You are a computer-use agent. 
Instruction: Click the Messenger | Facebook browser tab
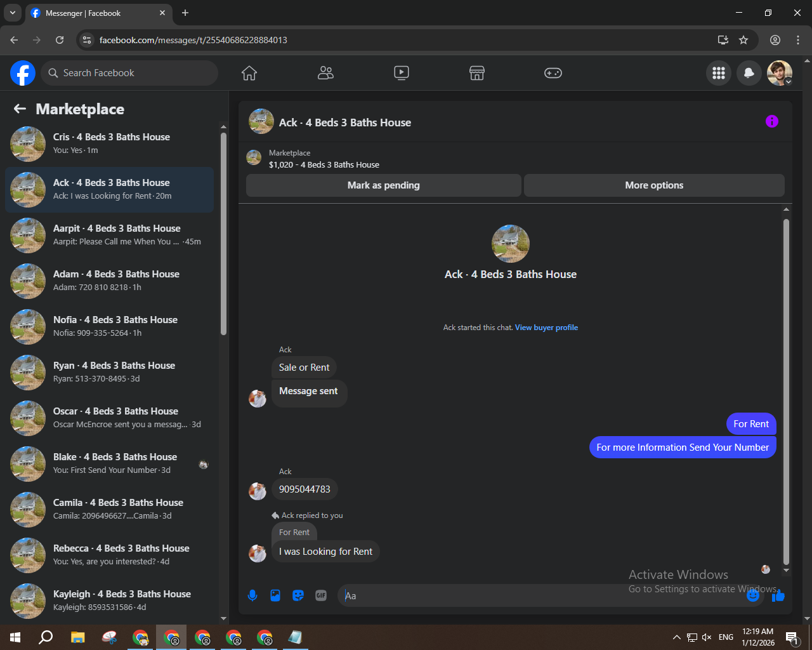pyautogui.click(x=98, y=13)
